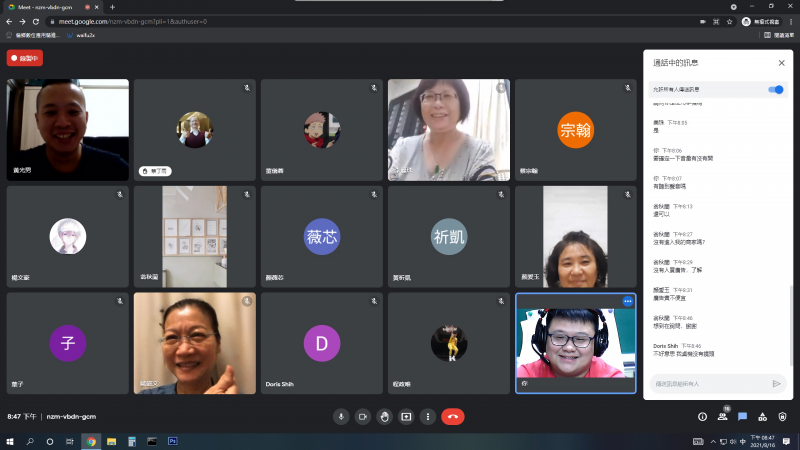Click the send message arrow icon
800x450 pixels.
click(776, 383)
